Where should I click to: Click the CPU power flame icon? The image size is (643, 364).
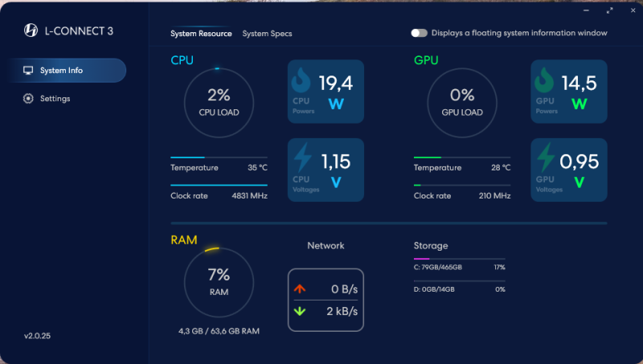pyautogui.click(x=301, y=81)
